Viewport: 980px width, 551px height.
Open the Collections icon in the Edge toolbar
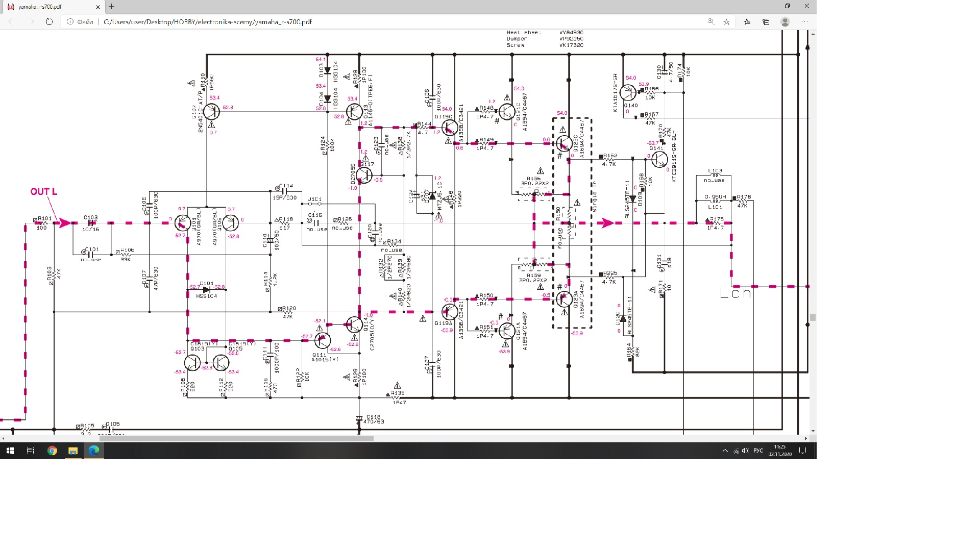point(766,22)
